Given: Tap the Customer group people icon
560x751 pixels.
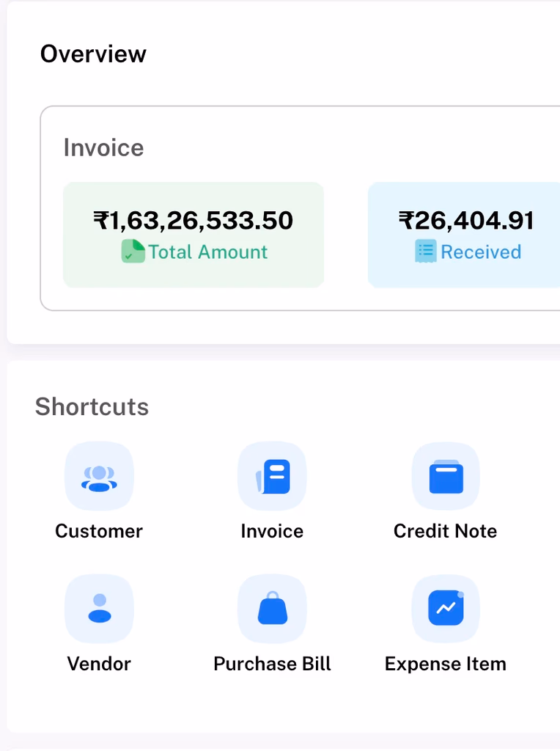Looking at the screenshot, I should point(99,476).
